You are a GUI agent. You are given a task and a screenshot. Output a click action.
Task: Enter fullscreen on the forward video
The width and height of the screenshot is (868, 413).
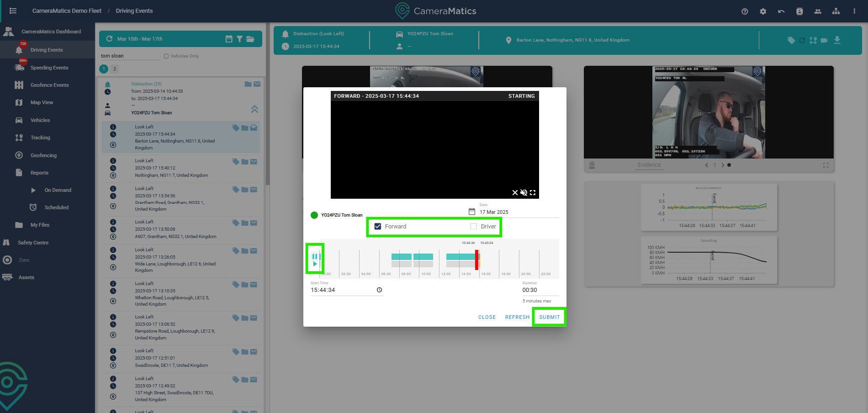(x=533, y=193)
